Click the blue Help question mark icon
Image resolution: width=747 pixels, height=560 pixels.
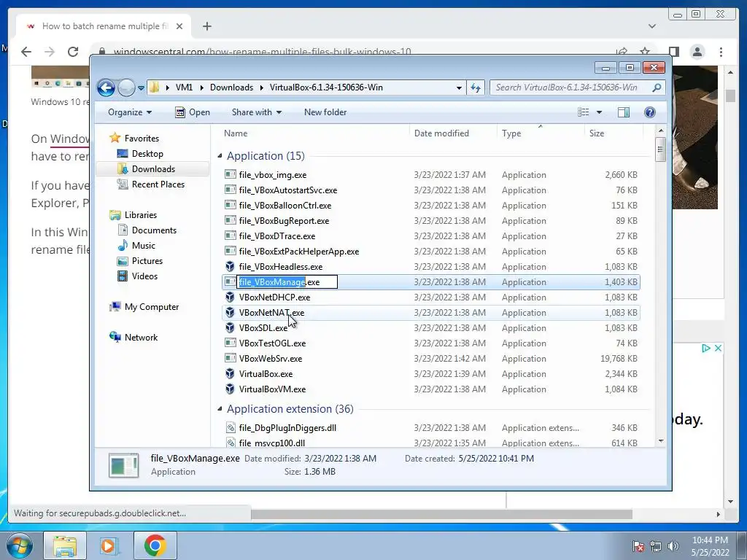tap(649, 112)
